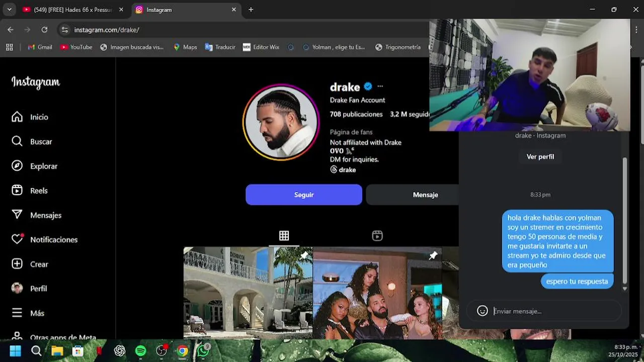Click the address bar URL
Screen dimensions: 644x362
point(107,30)
